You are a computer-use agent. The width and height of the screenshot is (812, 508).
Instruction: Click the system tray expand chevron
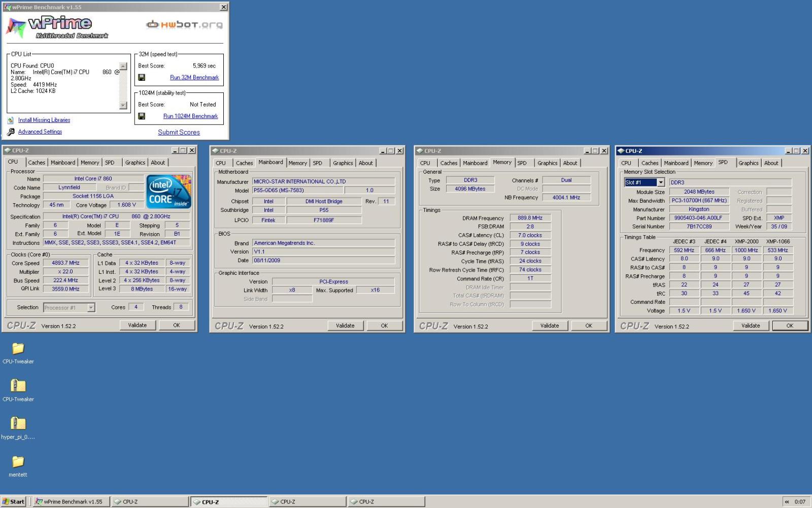(787, 502)
